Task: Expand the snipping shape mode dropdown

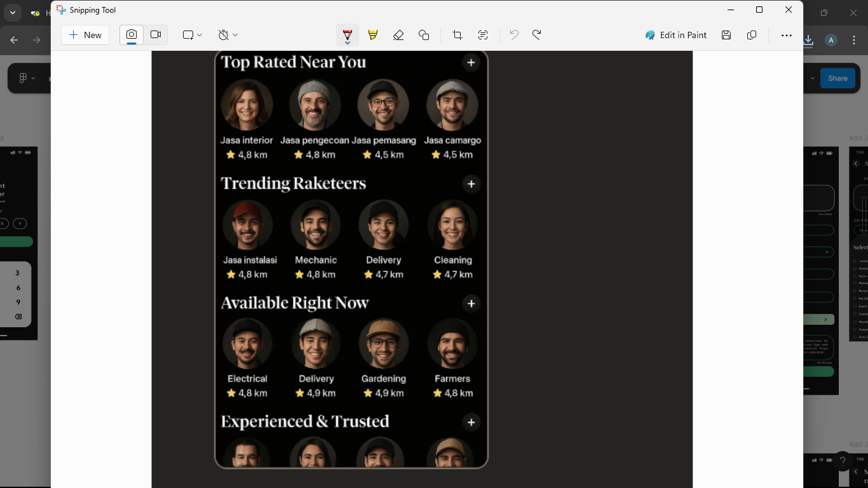Action: [192, 35]
